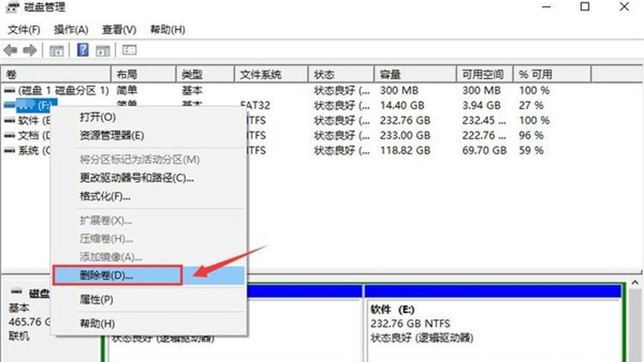
Task: Maximize the 磁盘管理 window
Action: coord(585,7)
